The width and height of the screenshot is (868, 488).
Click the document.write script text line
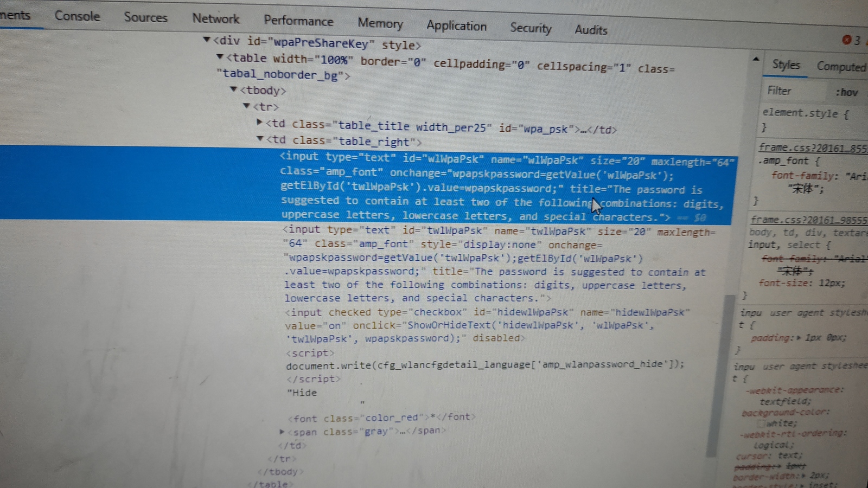[485, 365]
